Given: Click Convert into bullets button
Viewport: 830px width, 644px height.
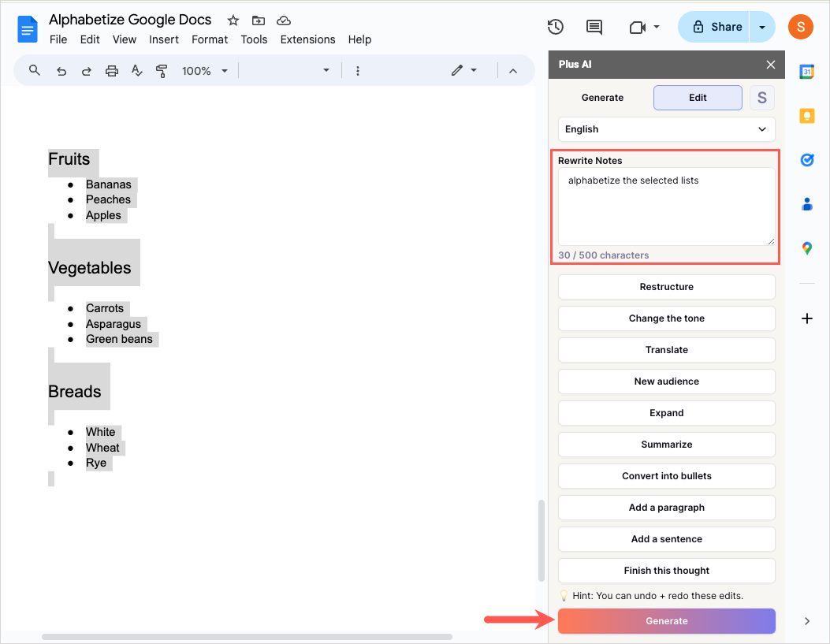Looking at the screenshot, I should tap(666, 476).
